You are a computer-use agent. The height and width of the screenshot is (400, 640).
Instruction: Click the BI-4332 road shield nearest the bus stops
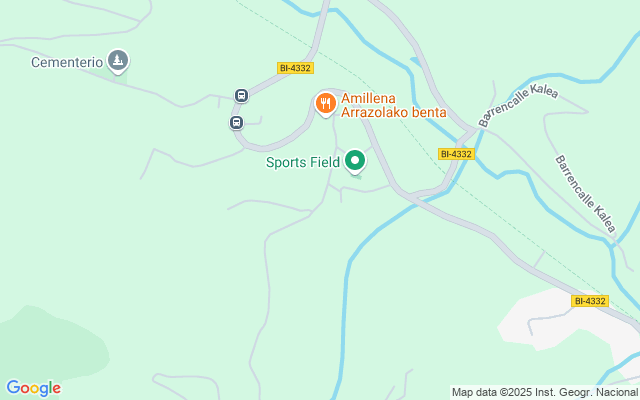point(295,68)
